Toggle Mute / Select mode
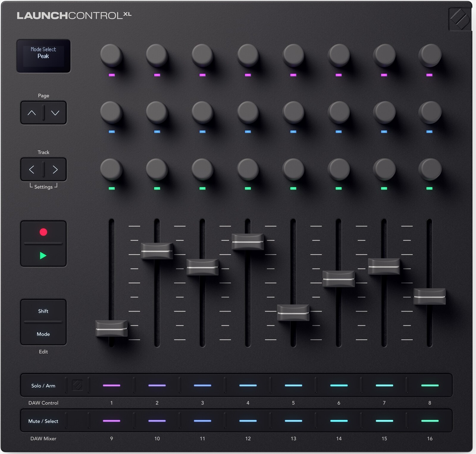 43,421
